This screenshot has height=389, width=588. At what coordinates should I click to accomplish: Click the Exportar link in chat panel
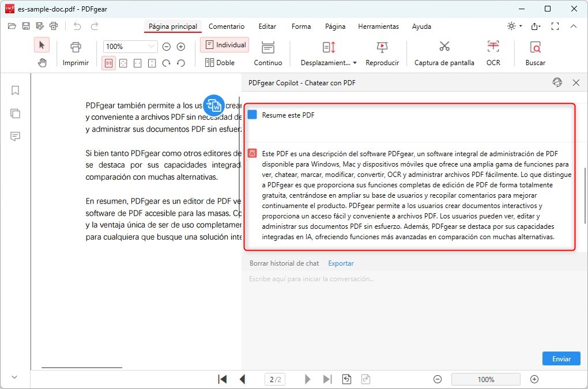(x=340, y=263)
